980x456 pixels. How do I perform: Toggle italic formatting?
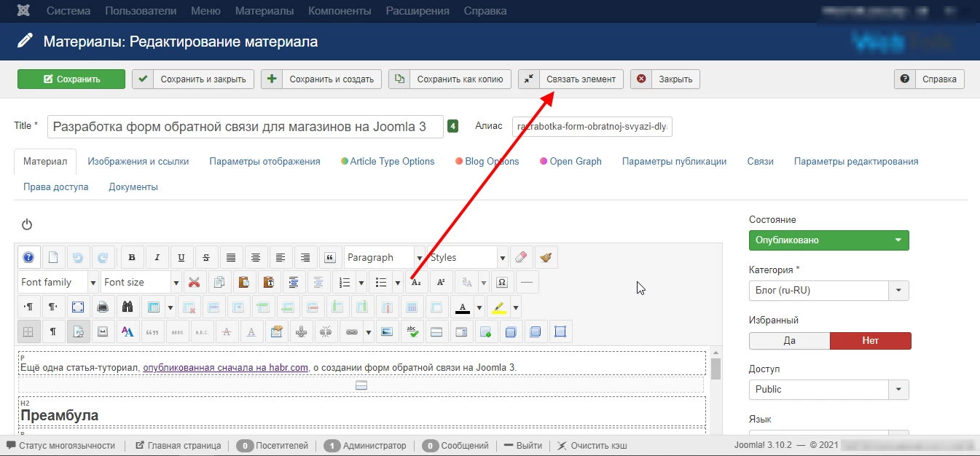(157, 257)
